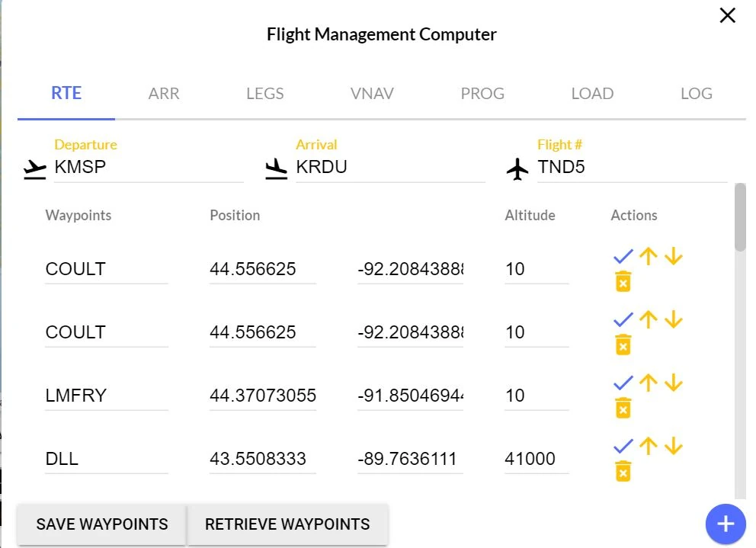The image size is (756, 548).
Task: Click the DLL altitude field 41000
Action: click(x=536, y=459)
